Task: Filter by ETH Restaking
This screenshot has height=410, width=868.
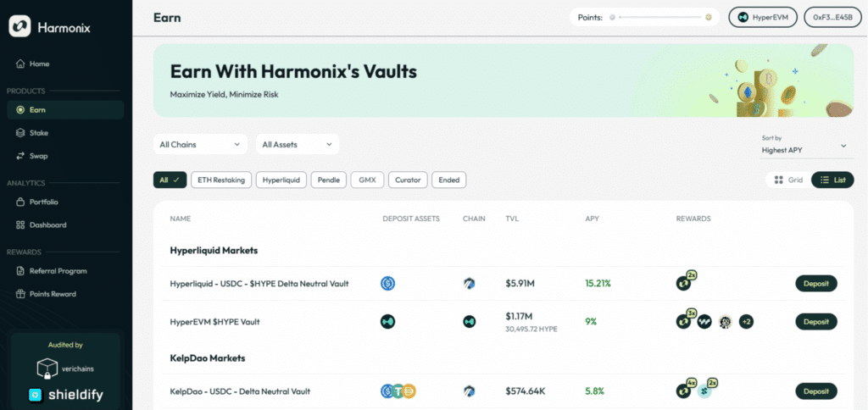Action: coord(221,180)
